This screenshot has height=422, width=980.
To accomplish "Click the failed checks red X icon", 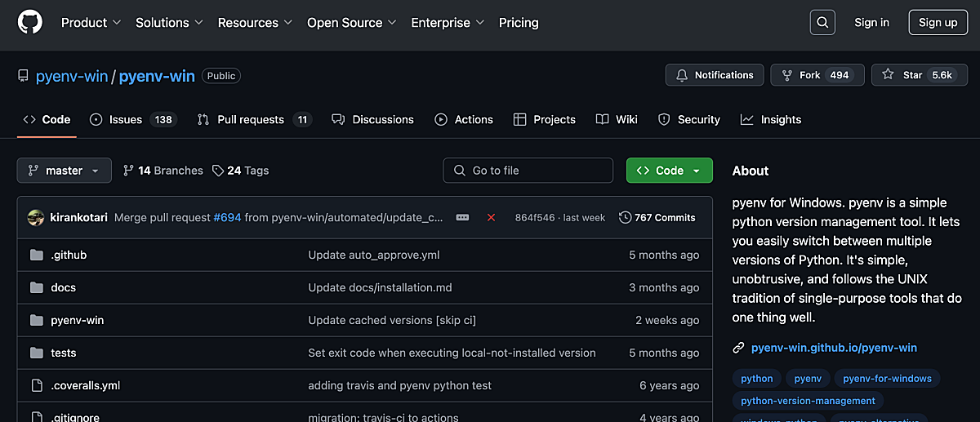I will (x=491, y=218).
